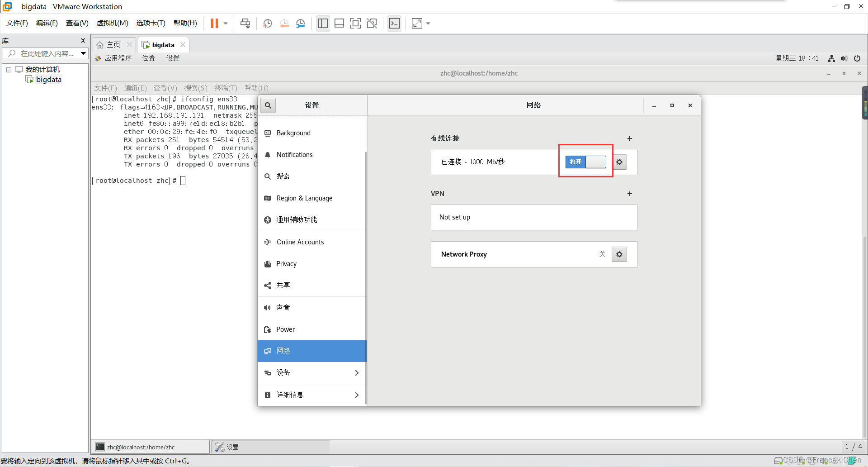Click the GNOME power icon
Screen dimensions: 868x467
(857, 58)
